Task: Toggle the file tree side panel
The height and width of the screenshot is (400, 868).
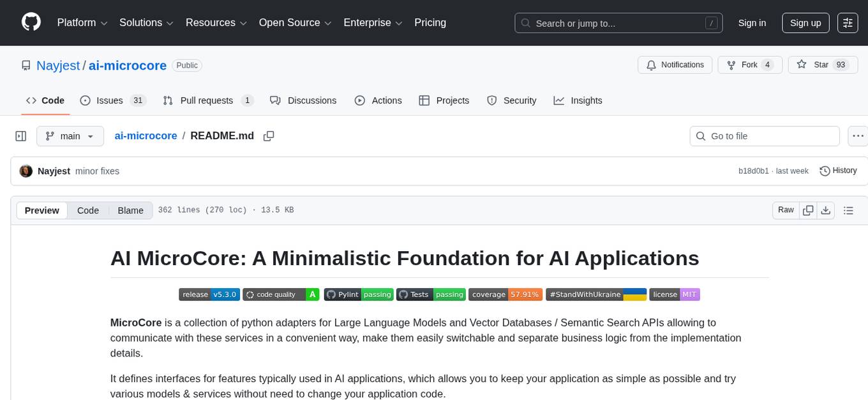Action: [20, 135]
